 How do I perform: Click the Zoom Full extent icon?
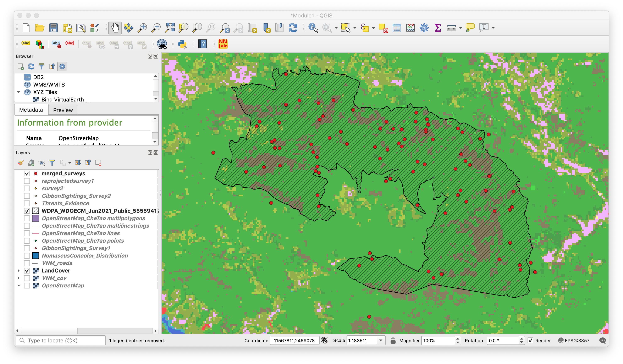click(170, 28)
